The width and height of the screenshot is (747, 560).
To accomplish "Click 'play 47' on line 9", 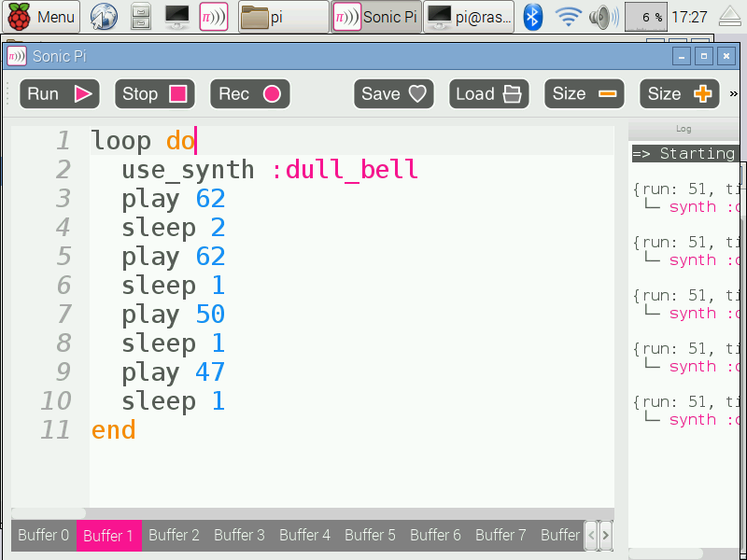I will 173,373.
